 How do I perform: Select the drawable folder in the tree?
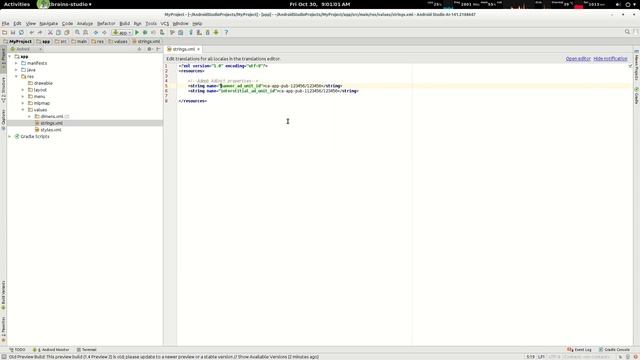tap(40, 83)
